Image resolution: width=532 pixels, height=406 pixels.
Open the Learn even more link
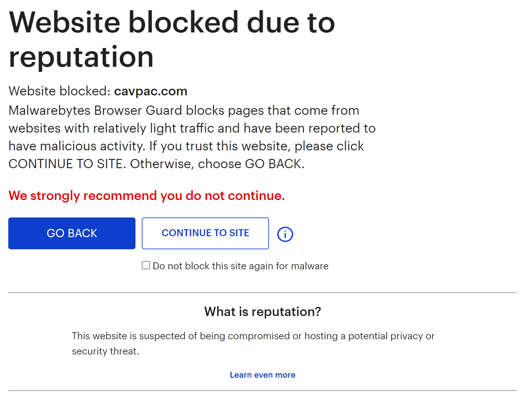click(262, 375)
